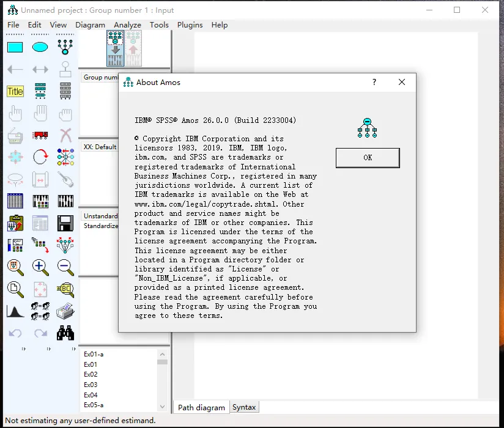This screenshot has height=428, width=504.
Task: Select the zoom in on area magnifier
Action: point(15,268)
